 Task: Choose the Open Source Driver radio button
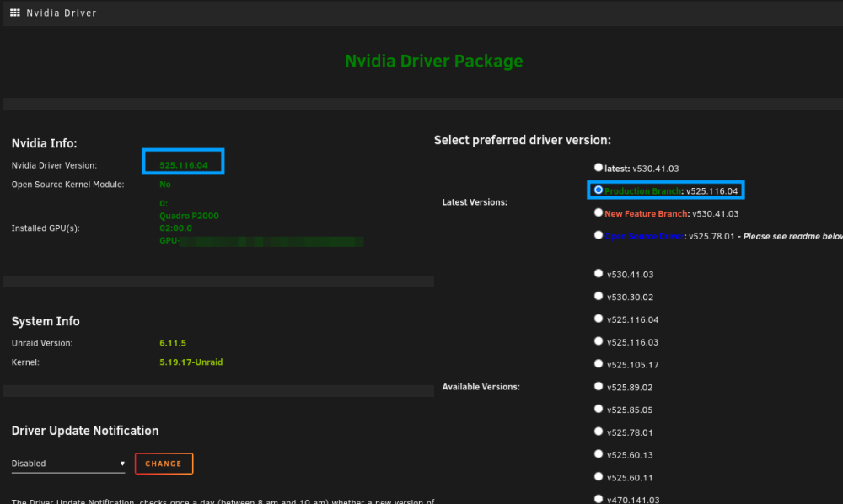click(x=598, y=235)
